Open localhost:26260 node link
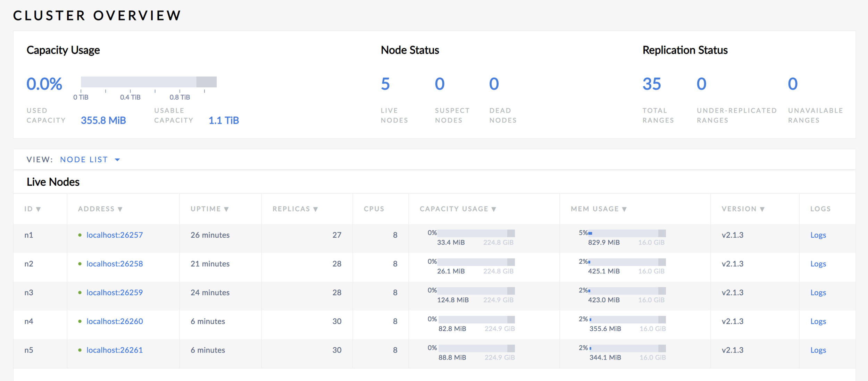This screenshot has width=868, height=381. pos(115,322)
